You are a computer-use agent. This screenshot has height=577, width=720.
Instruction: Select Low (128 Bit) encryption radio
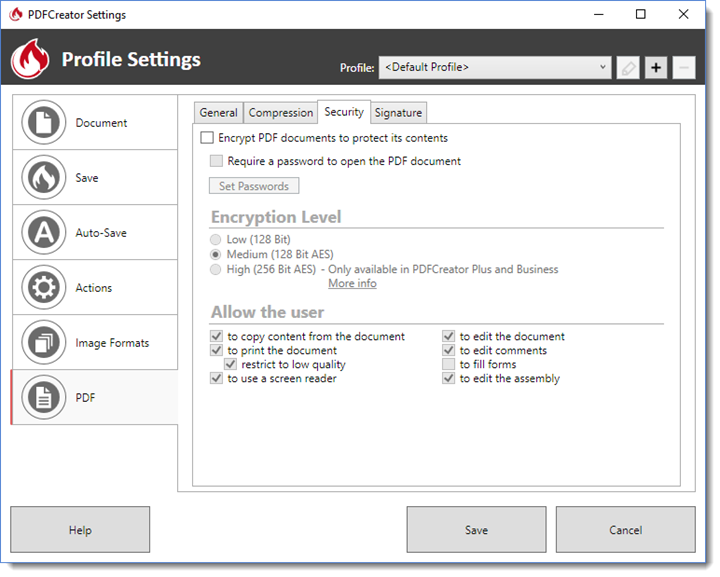215,240
